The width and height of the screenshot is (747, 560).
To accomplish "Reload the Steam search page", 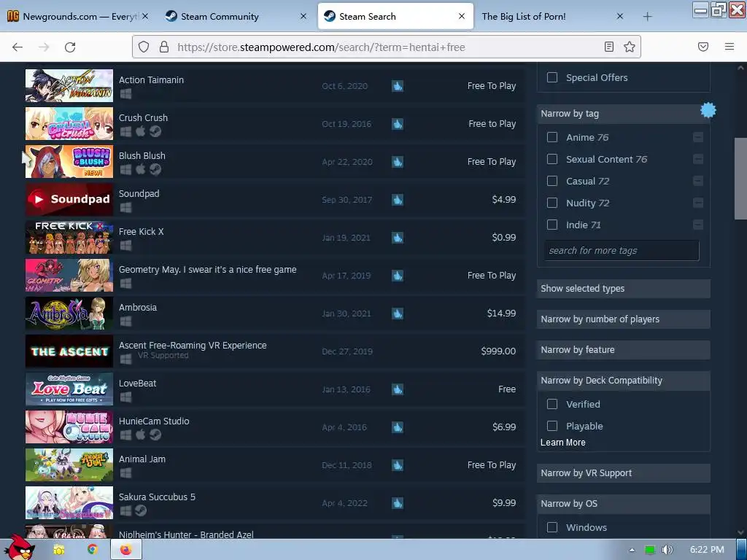I will 70,47.
